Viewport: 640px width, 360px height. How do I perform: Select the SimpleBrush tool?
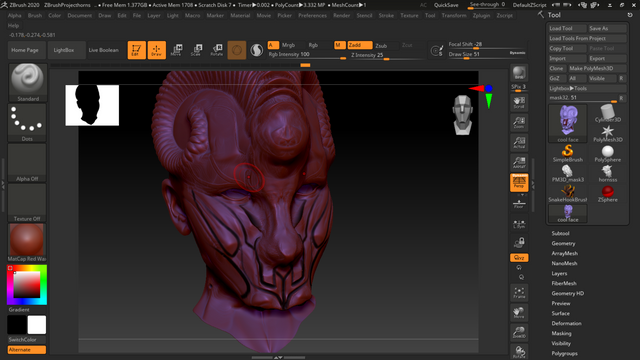(x=567, y=153)
